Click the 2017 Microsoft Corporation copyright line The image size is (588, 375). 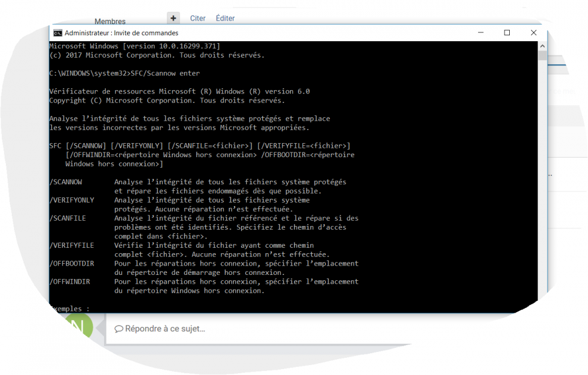157,55
